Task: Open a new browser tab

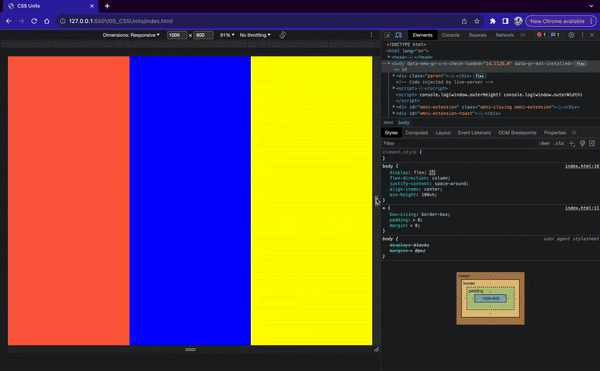Action: pos(107,6)
